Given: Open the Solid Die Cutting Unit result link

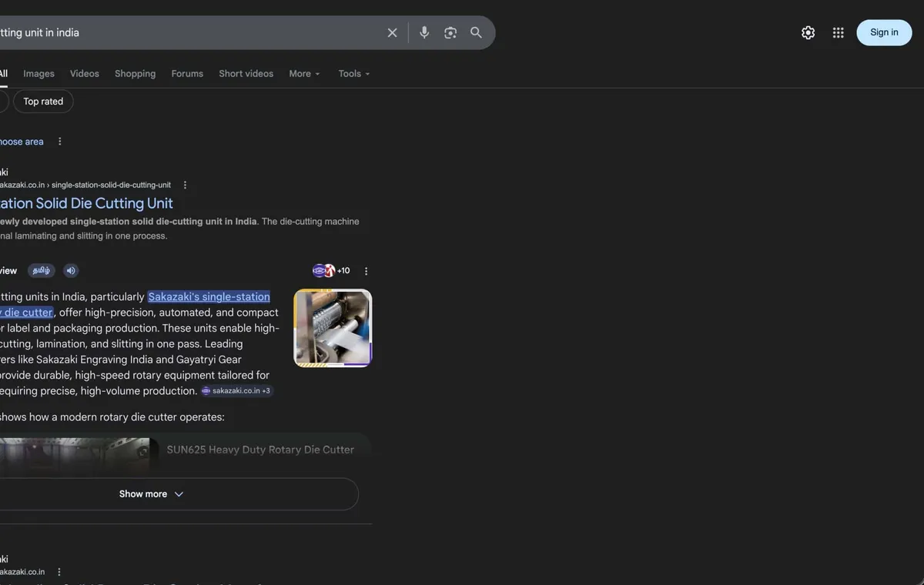Looking at the screenshot, I should coord(86,203).
